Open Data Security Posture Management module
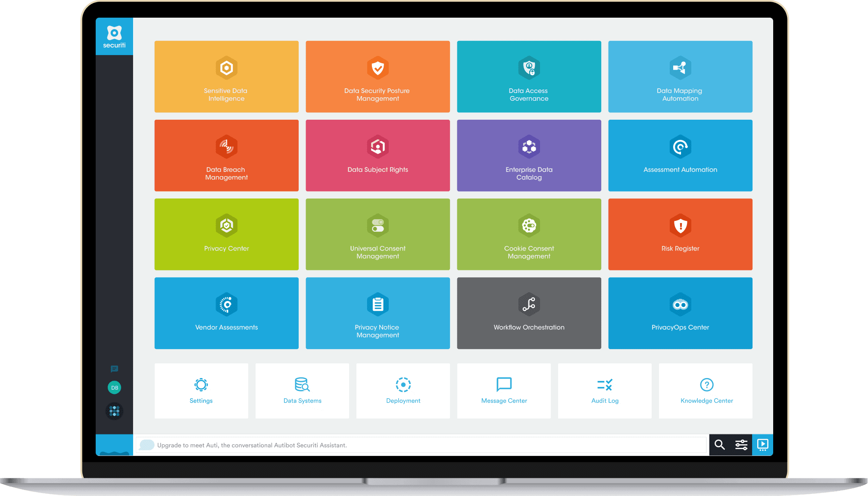This screenshot has height=496, width=868. pyautogui.click(x=378, y=77)
